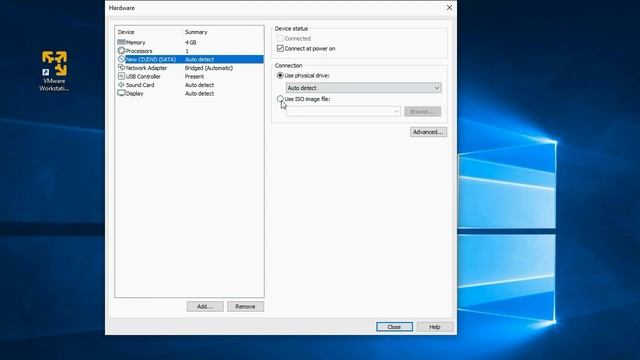Click the Add hardware button
640x360 pixels.
pos(205,307)
